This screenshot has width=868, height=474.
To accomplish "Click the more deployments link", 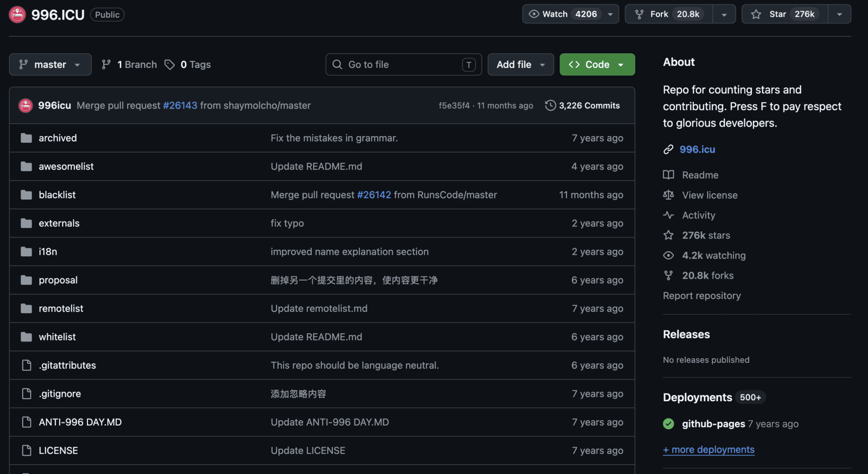I will pos(709,450).
